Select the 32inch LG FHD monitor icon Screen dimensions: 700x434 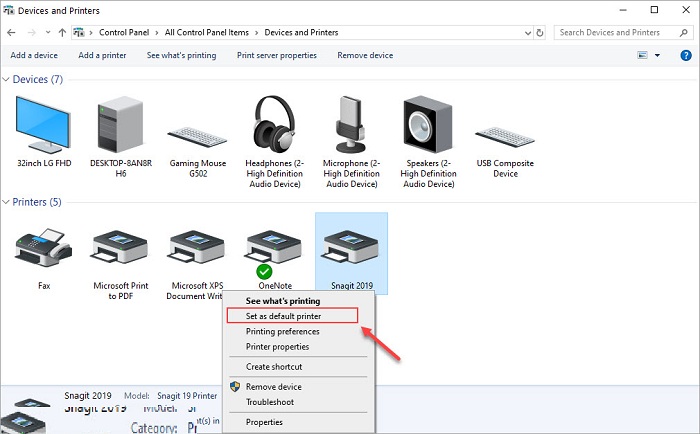pos(43,125)
